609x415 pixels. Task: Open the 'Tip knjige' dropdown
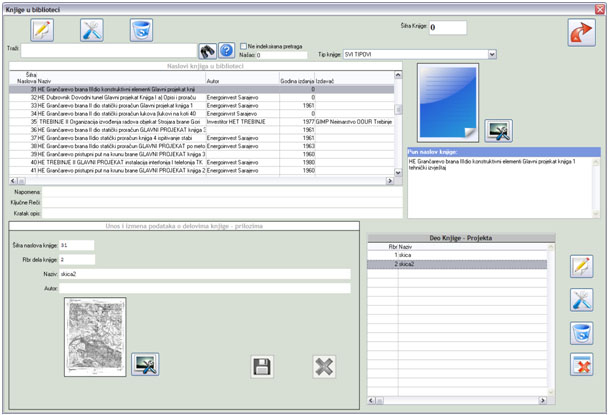tap(492, 54)
